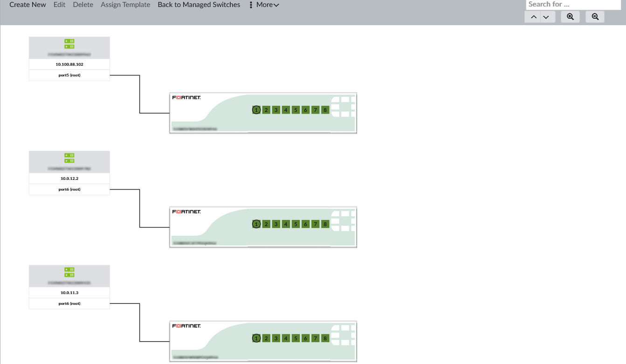Select port 7 on switch linked to 10.0.11.3
Screen dimensions: 626x364
315,338
